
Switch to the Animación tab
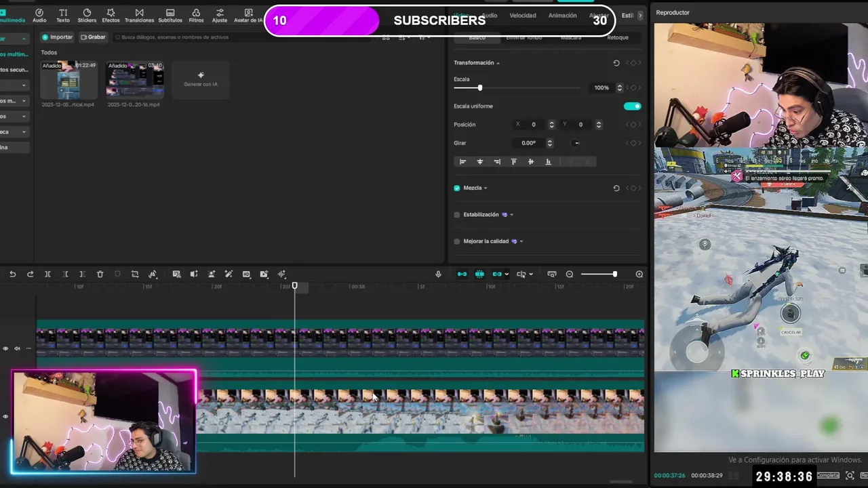562,16
